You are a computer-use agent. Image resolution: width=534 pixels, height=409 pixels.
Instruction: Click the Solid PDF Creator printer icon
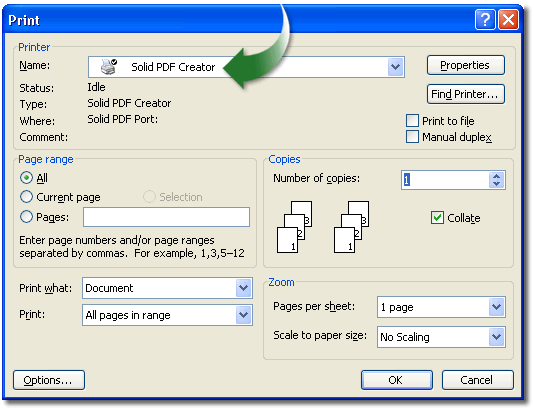click(x=109, y=66)
